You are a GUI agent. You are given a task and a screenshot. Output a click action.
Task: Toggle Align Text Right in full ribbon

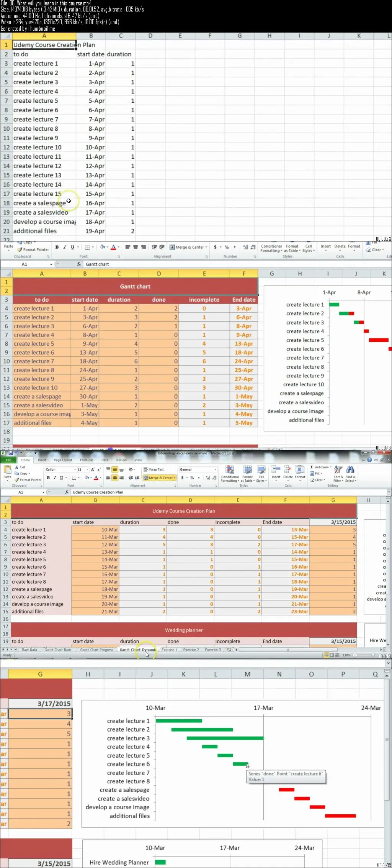(121, 478)
